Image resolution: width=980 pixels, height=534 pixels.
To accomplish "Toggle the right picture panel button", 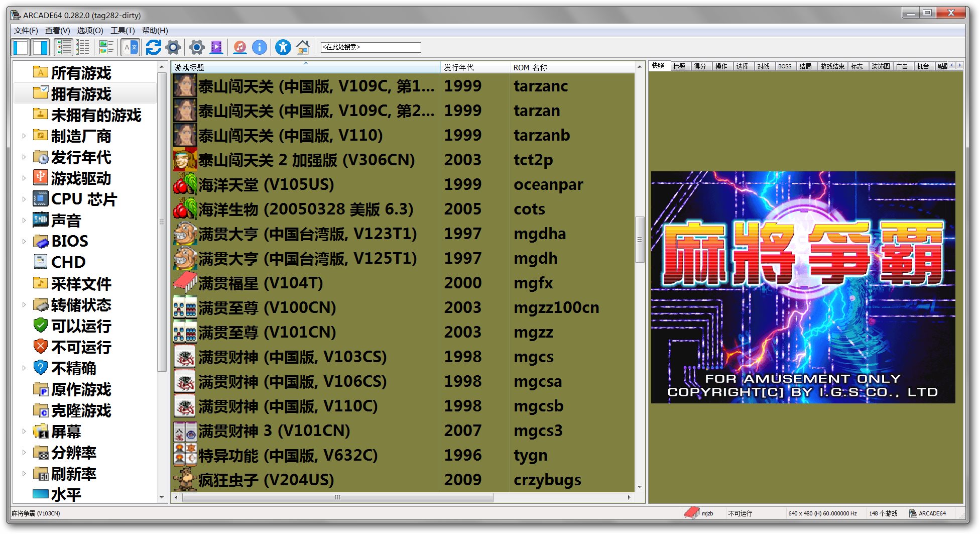I will click(40, 48).
